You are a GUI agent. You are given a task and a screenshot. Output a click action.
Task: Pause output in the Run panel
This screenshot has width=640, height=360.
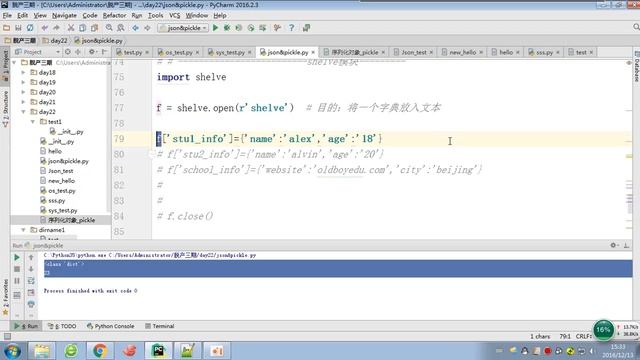(17, 281)
